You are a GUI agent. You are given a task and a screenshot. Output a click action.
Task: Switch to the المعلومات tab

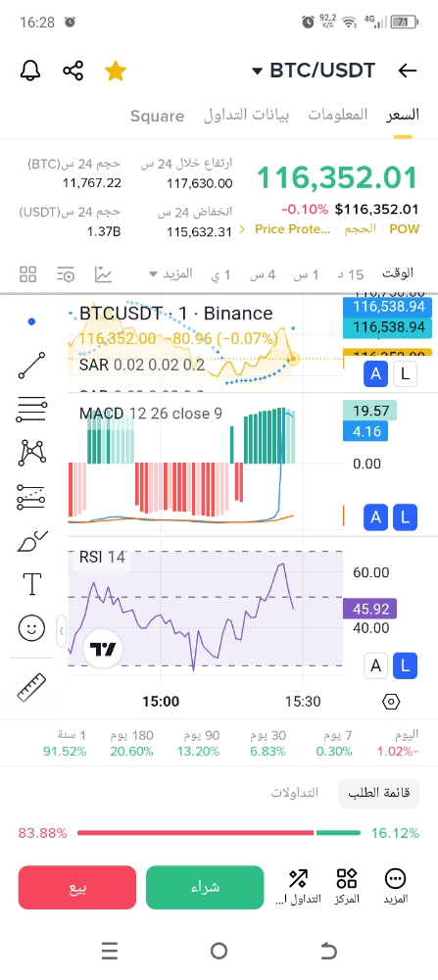point(338,115)
